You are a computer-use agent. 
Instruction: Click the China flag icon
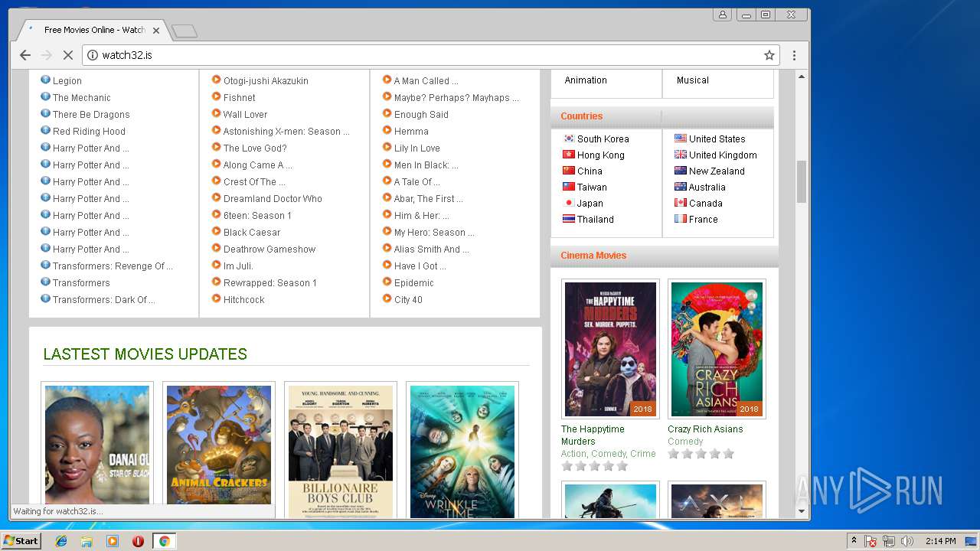point(569,171)
